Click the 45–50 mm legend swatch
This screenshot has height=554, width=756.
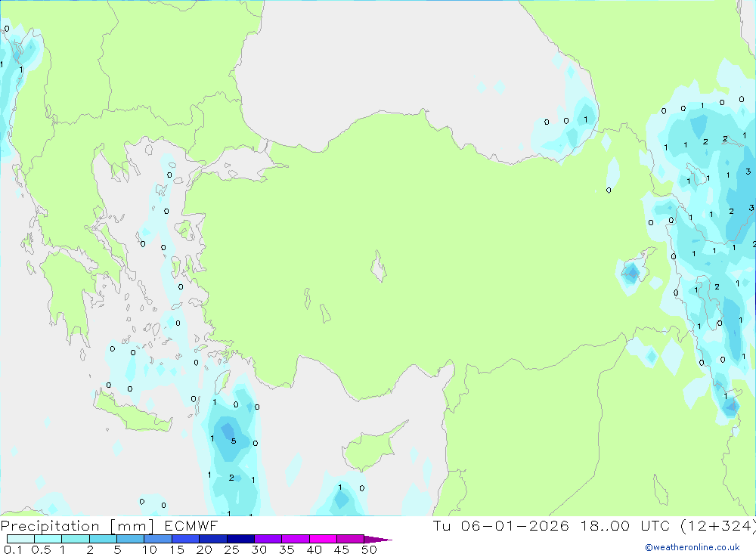click(x=351, y=539)
